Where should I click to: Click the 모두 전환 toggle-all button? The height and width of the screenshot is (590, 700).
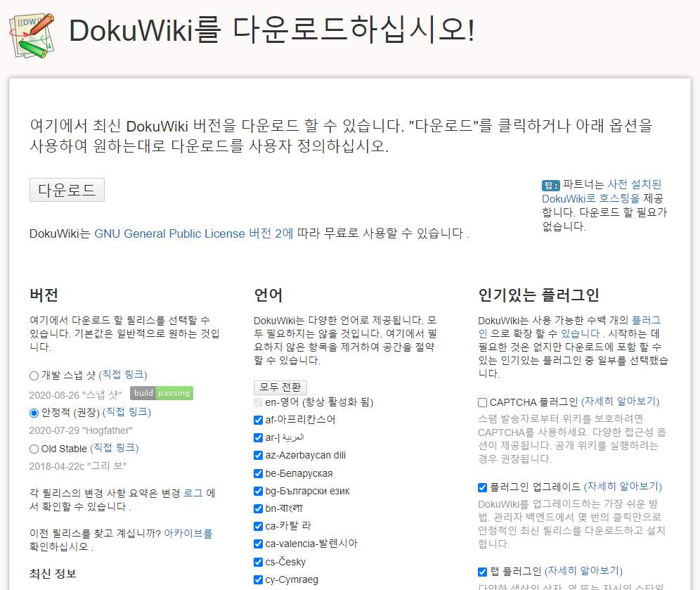[280, 387]
